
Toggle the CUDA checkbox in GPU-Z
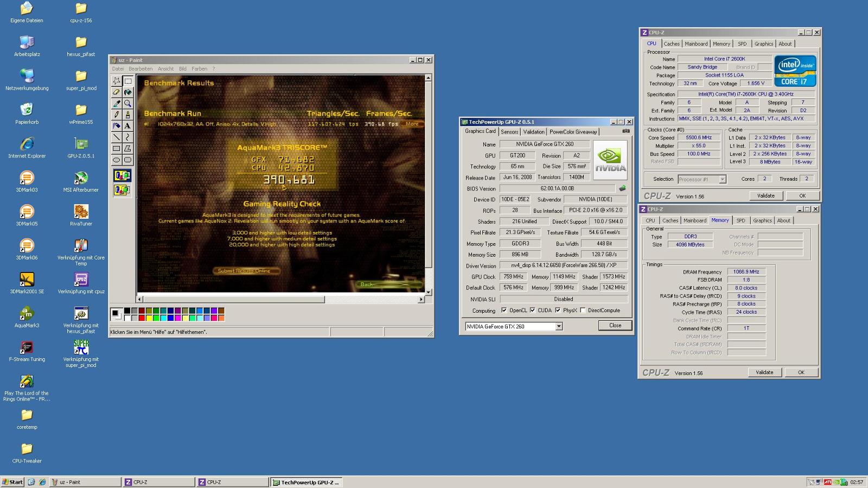point(533,310)
